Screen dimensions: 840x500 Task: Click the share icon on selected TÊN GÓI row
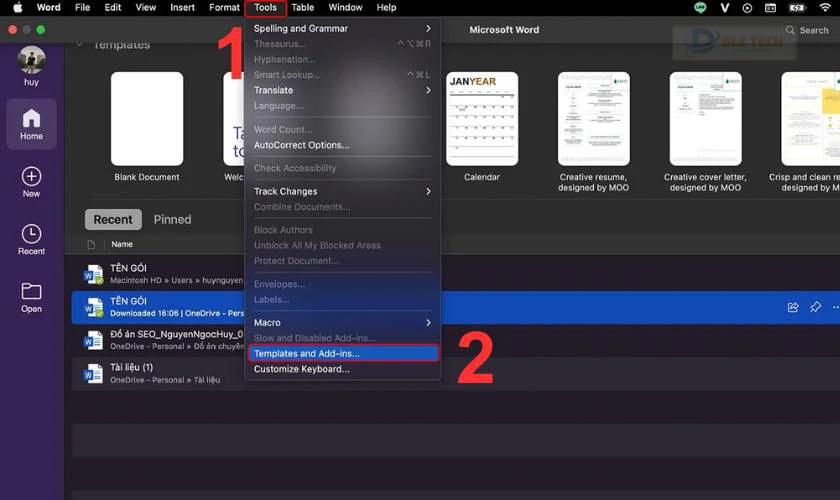[793, 307]
